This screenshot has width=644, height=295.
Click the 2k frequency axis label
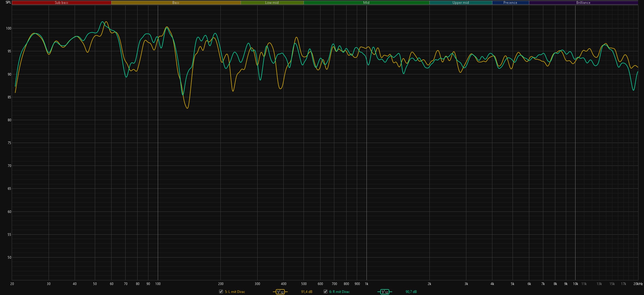point(429,284)
